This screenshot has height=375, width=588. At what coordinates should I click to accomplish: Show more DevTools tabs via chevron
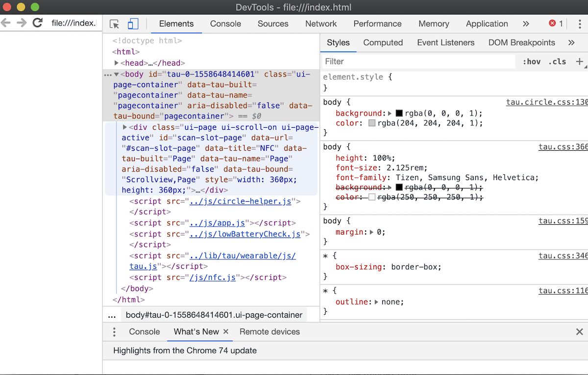(526, 23)
